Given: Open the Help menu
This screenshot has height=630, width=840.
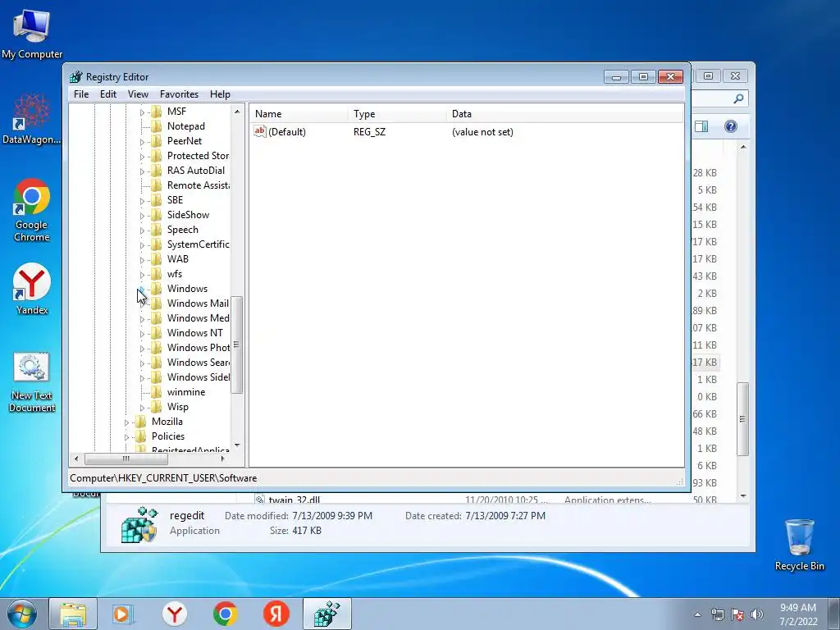Looking at the screenshot, I should (x=220, y=94).
